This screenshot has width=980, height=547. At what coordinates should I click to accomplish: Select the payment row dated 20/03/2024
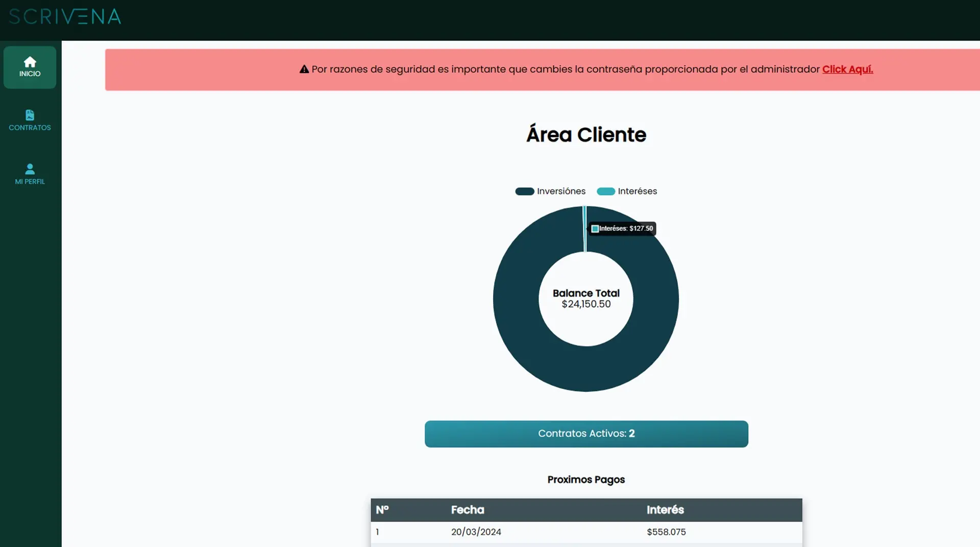(x=586, y=532)
